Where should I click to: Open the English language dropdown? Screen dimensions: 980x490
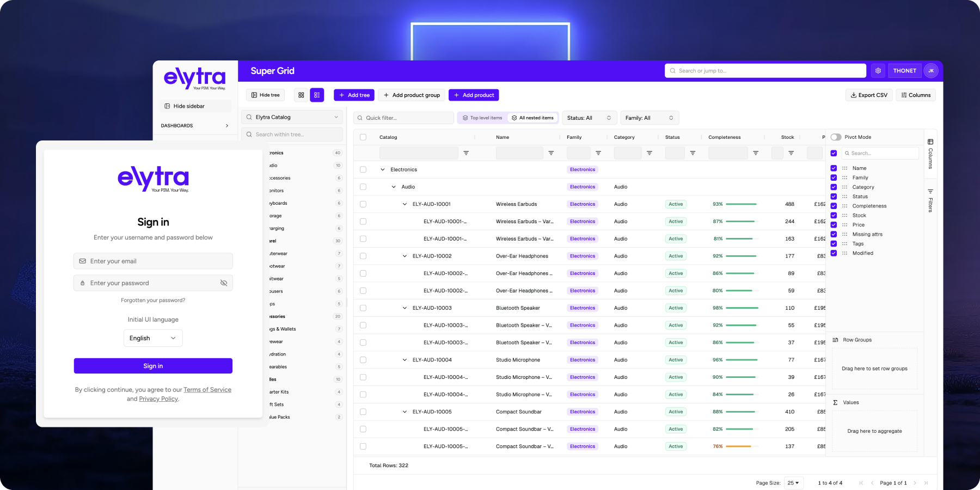coord(153,338)
